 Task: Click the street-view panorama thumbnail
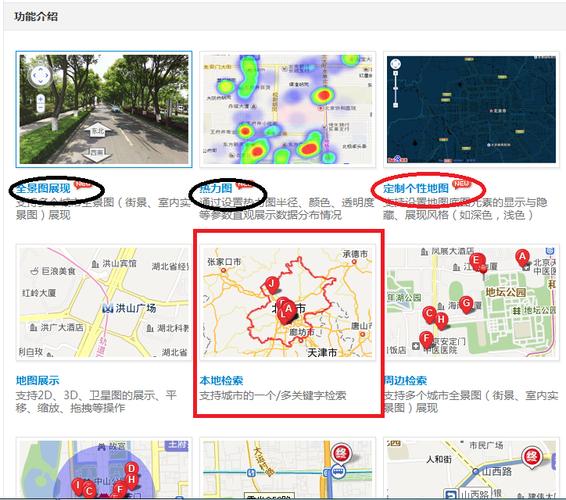tap(104, 109)
